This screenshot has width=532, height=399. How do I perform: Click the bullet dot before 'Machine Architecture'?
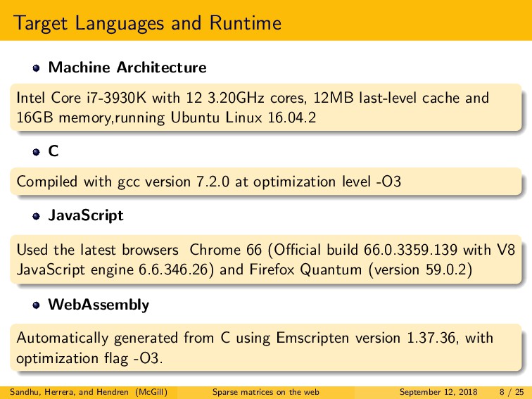coord(37,68)
